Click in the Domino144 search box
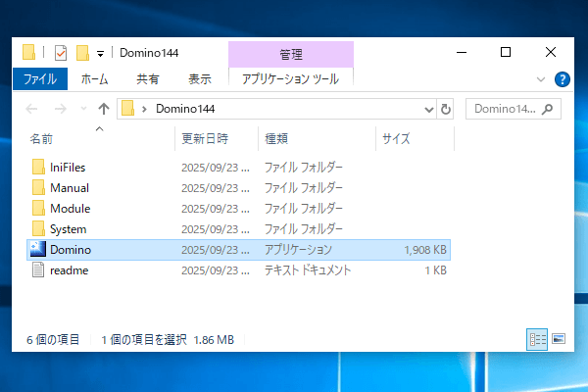 [505, 109]
